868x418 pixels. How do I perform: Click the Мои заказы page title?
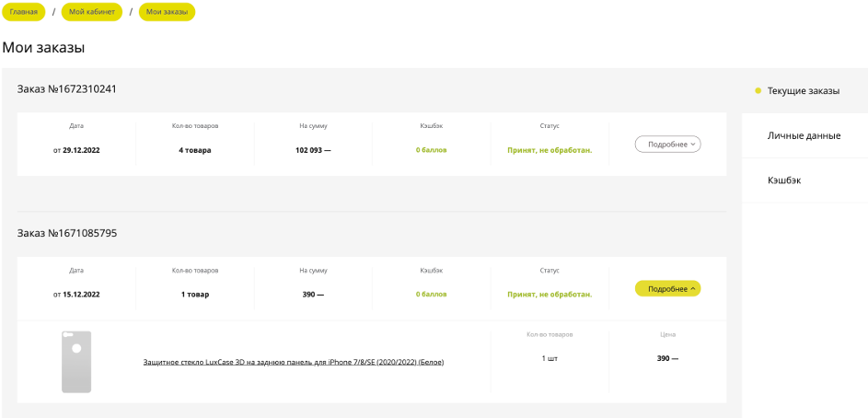(x=43, y=47)
